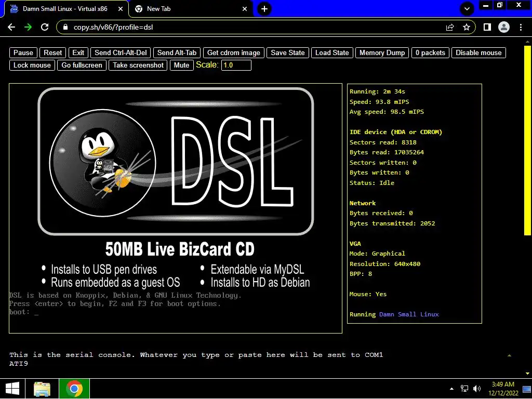Click 'Resolution: 640x480' text
The height and width of the screenshot is (399, 532).
coord(385,263)
